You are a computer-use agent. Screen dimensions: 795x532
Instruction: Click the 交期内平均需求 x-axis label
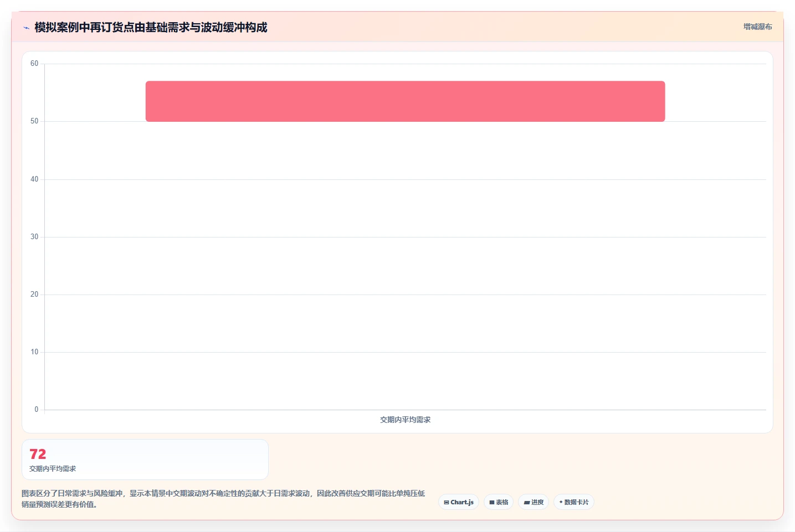pos(405,420)
